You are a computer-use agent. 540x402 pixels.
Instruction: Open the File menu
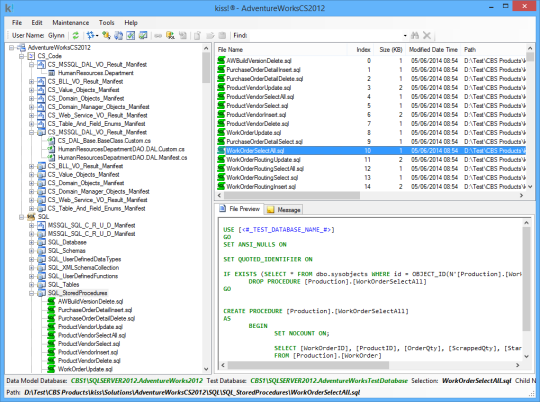point(17,23)
